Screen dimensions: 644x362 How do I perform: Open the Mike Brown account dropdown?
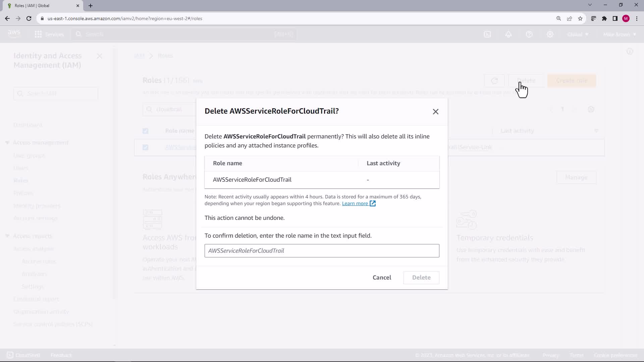[x=619, y=34]
